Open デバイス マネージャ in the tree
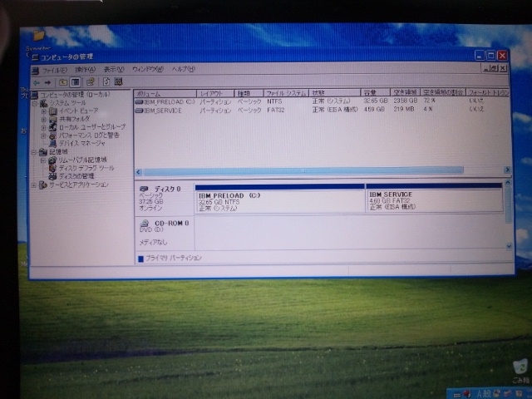The height and width of the screenshot is (399, 532). (x=81, y=144)
